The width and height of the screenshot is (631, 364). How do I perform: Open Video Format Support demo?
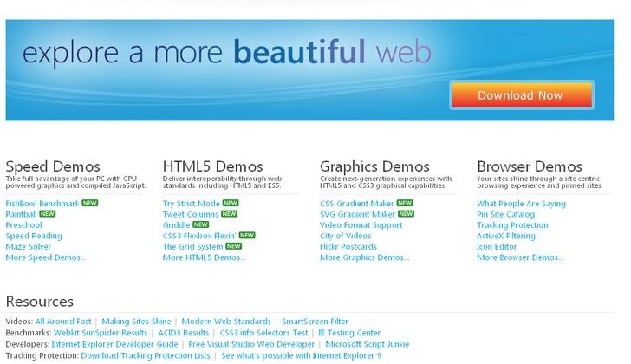click(361, 225)
